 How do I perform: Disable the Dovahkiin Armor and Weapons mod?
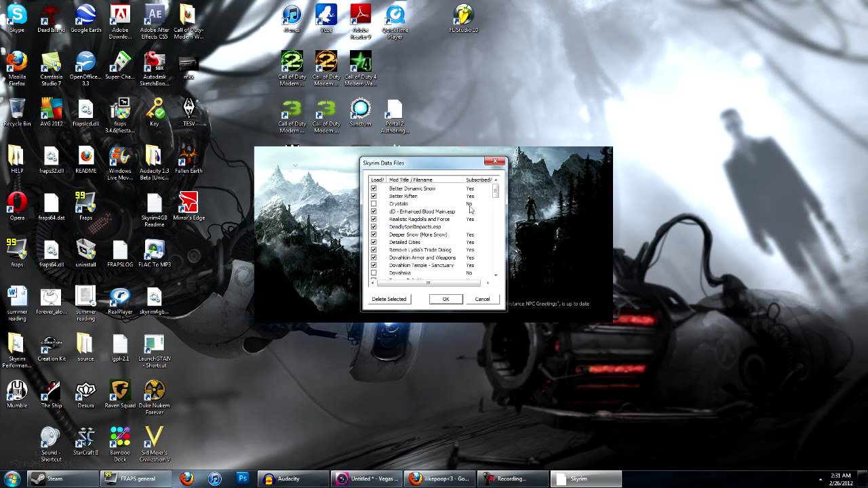click(x=374, y=258)
